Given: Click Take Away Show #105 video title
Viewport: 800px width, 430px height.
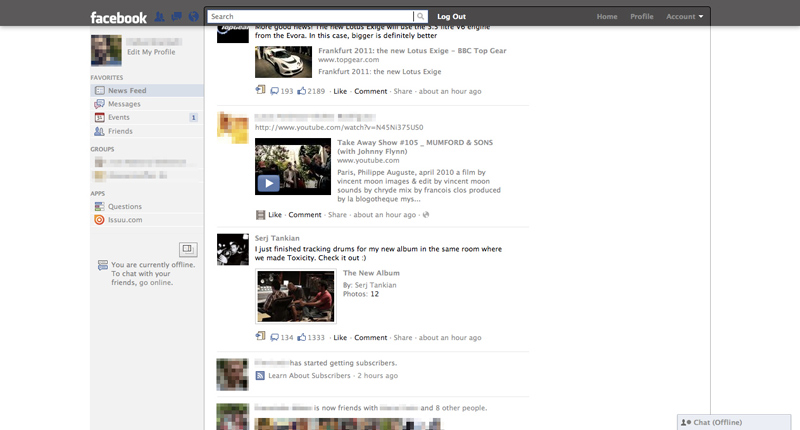Looking at the screenshot, I should point(415,147).
